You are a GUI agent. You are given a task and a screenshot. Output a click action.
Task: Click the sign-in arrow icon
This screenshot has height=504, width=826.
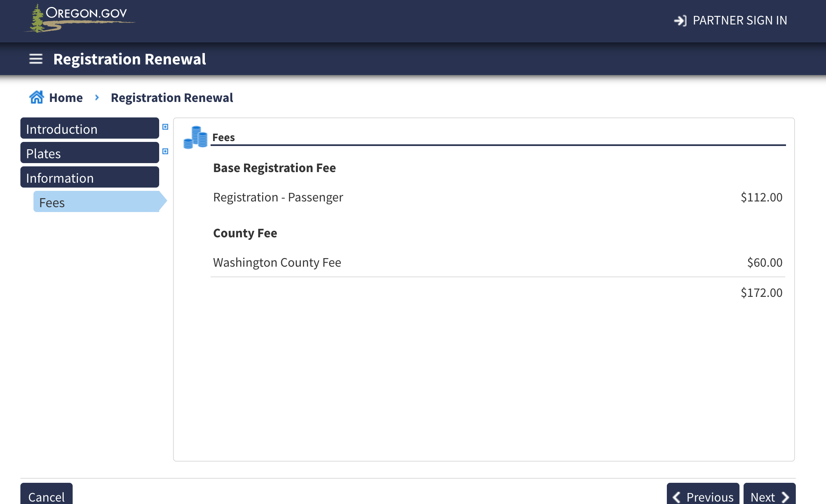point(680,20)
